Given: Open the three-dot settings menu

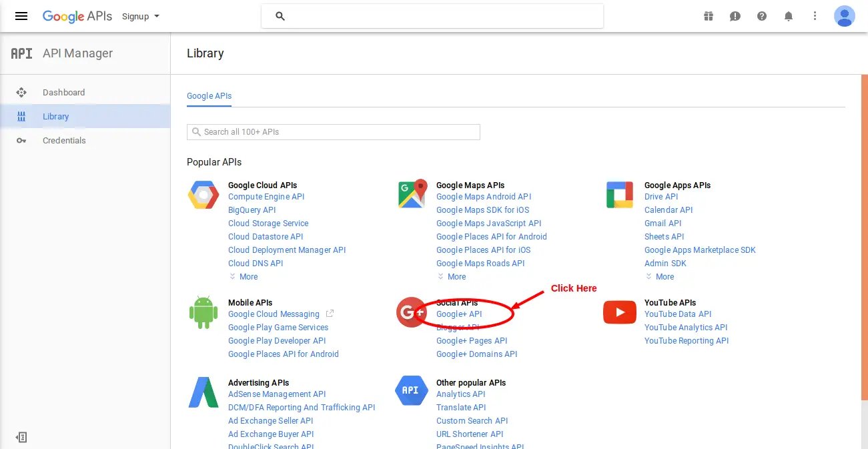Looking at the screenshot, I should 815,16.
